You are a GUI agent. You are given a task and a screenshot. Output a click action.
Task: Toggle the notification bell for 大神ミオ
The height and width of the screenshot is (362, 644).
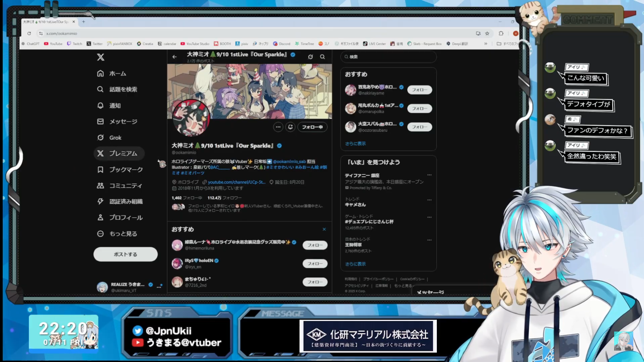click(290, 127)
